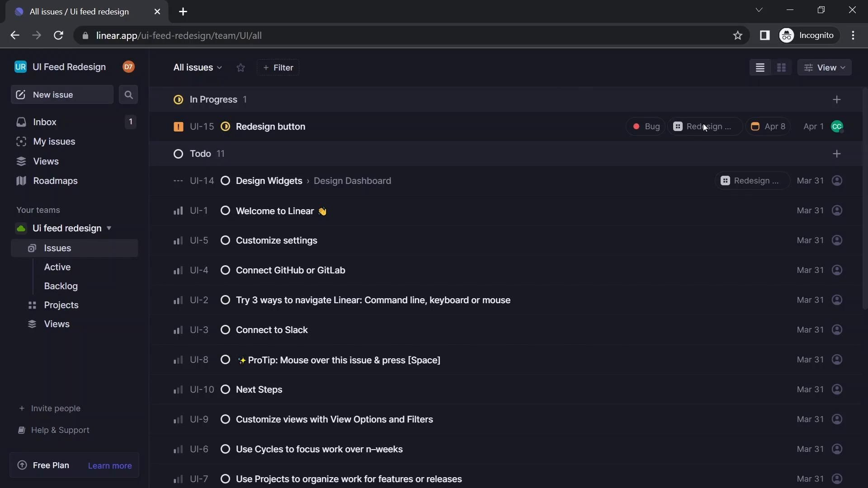
Task: Add issue to Todo group with plus icon
Action: click(x=837, y=154)
